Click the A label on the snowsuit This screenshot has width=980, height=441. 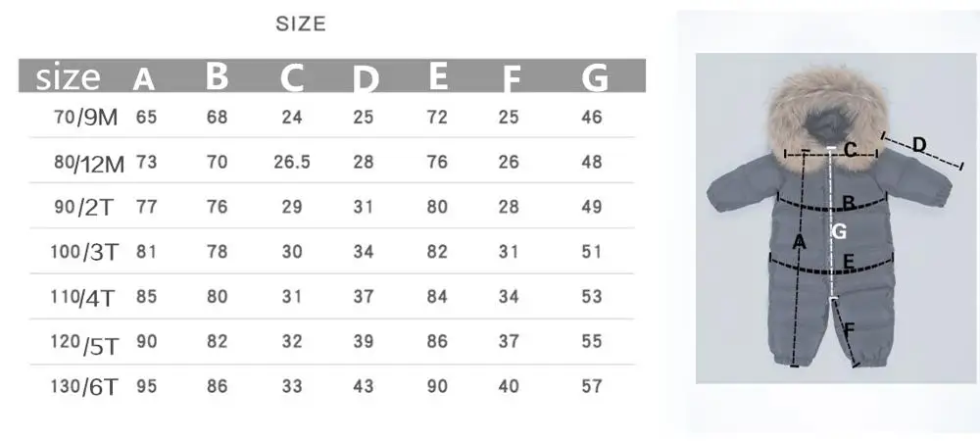pos(799,242)
